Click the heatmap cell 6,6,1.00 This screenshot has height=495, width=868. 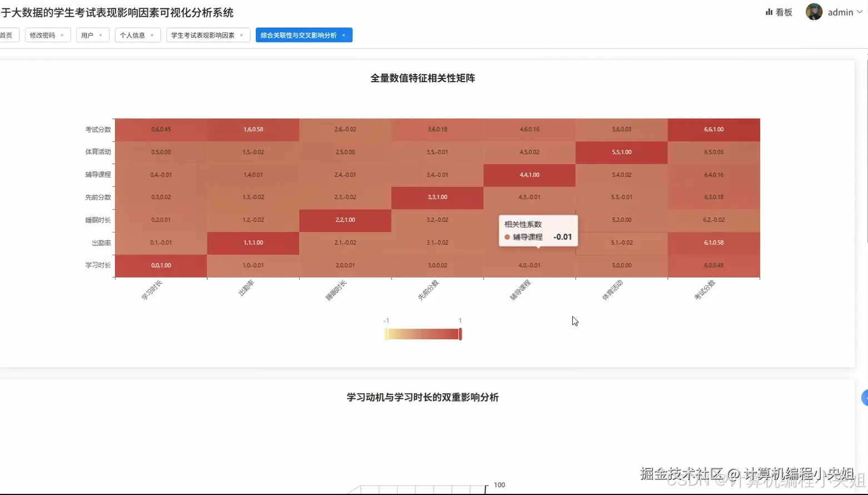714,129
